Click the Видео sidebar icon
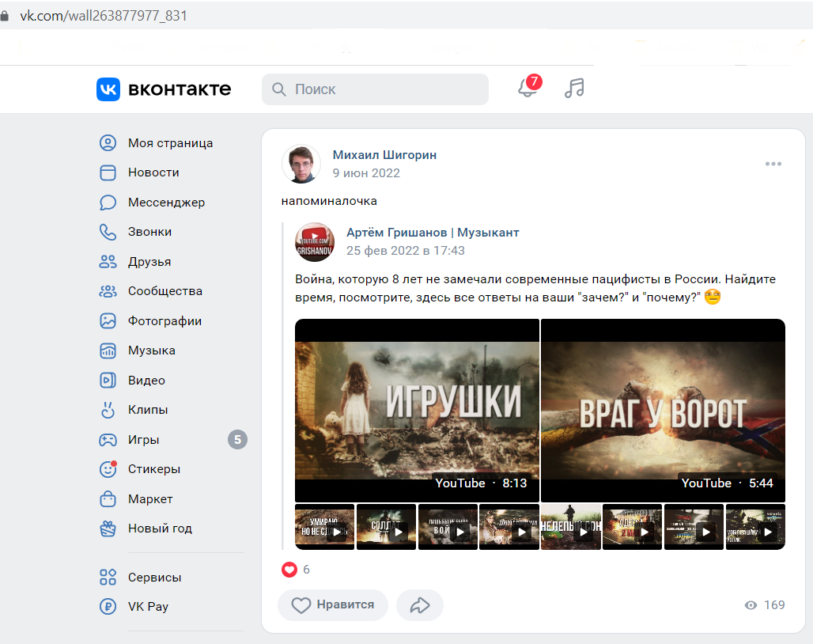Screen dimensions: 813x644 pos(108,380)
